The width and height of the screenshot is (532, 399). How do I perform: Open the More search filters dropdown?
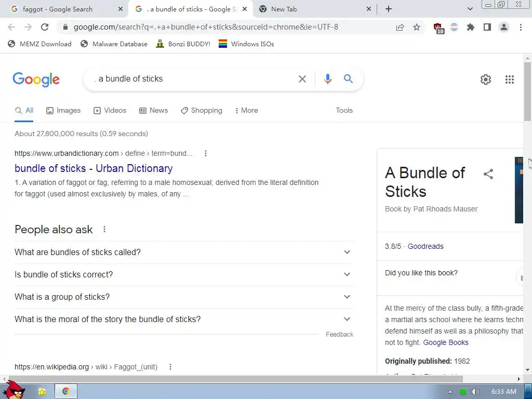(246, 110)
